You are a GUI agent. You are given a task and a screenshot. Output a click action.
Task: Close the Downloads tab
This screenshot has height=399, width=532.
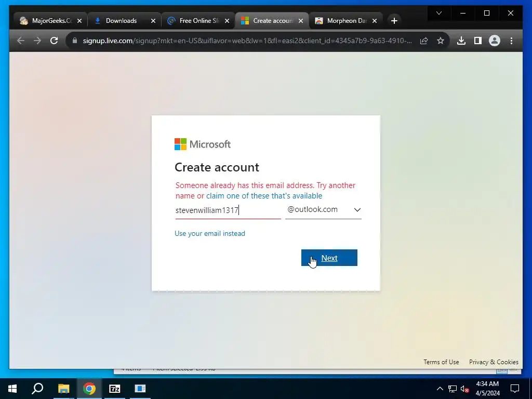(153, 21)
